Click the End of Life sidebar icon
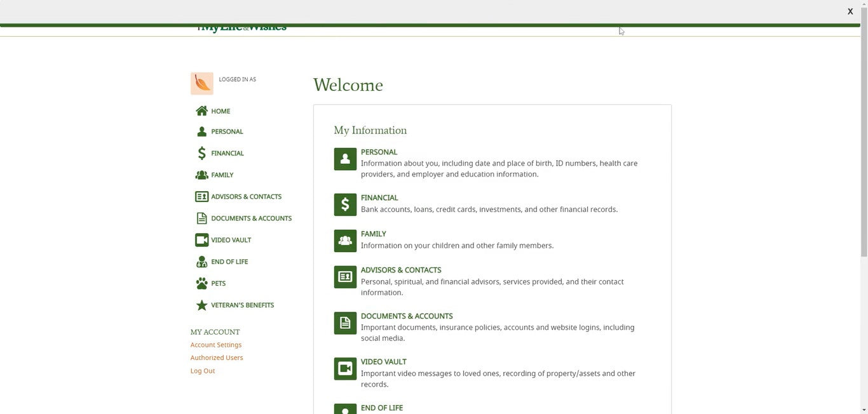Image resolution: width=868 pixels, height=414 pixels. click(201, 262)
